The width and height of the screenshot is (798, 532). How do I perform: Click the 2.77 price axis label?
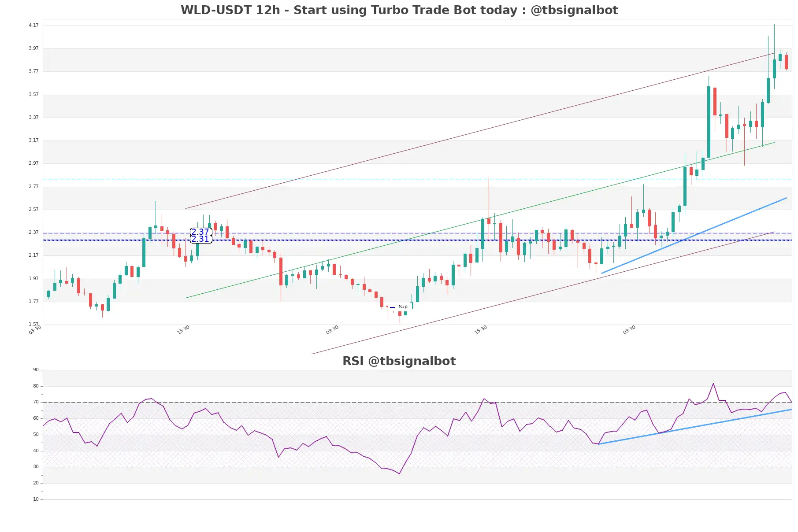click(x=33, y=186)
